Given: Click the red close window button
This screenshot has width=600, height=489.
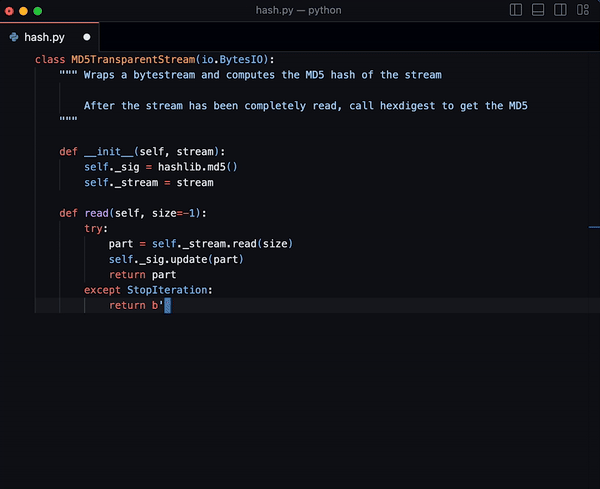Looking at the screenshot, I should [x=10, y=10].
